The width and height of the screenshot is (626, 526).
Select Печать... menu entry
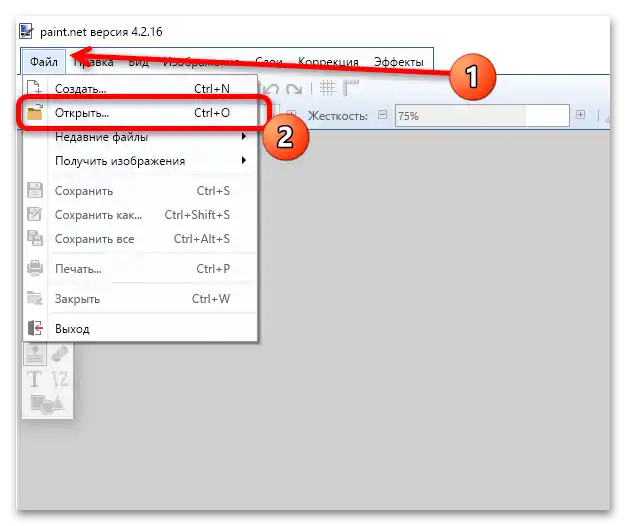(x=141, y=269)
